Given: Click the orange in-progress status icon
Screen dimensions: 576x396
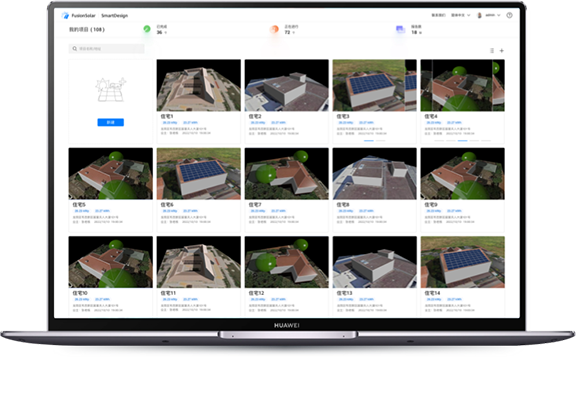Looking at the screenshot, I should (x=274, y=29).
